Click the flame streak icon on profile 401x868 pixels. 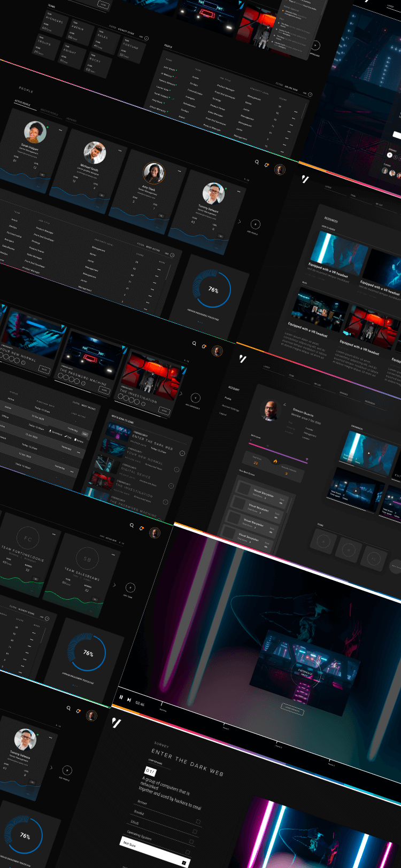pos(275,461)
